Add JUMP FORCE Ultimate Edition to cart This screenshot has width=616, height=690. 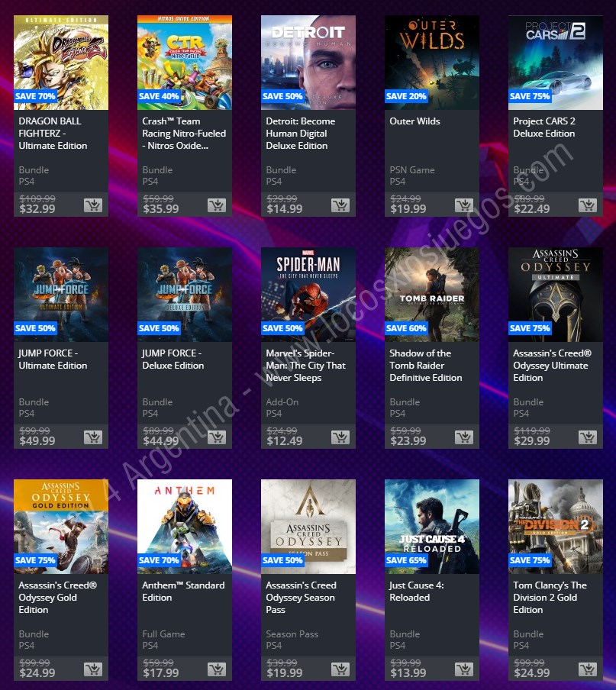pos(93,437)
